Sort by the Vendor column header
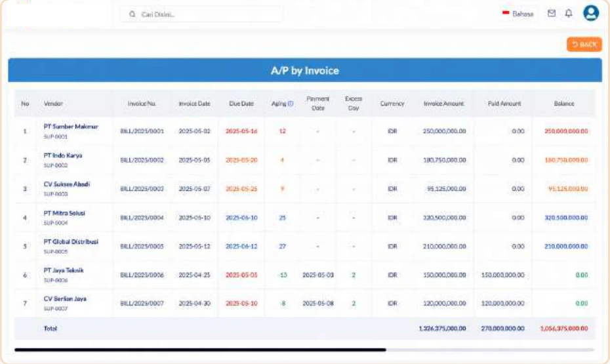 click(x=53, y=104)
